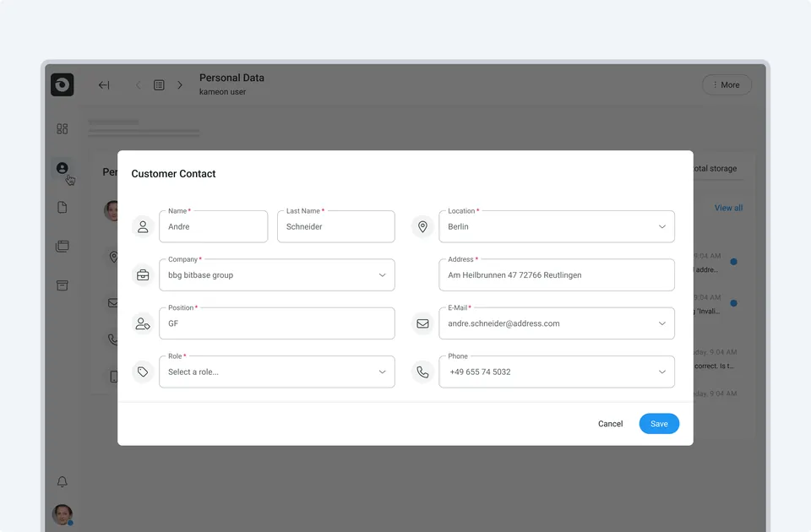Screen dimensions: 811x532
Task: Click the envelope icon beside E-Mail
Action: pyautogui.click(x=422, y=323)
